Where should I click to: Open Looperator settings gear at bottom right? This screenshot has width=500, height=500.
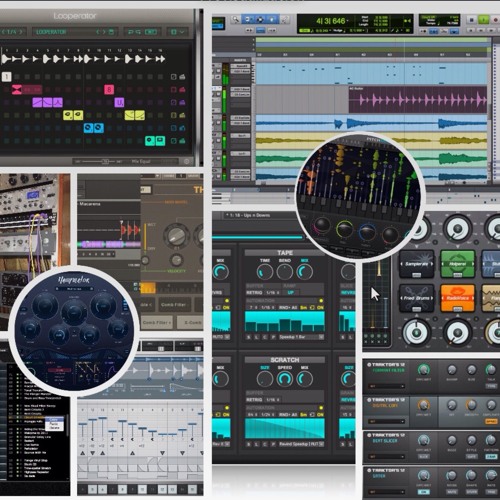pos(186,162)
